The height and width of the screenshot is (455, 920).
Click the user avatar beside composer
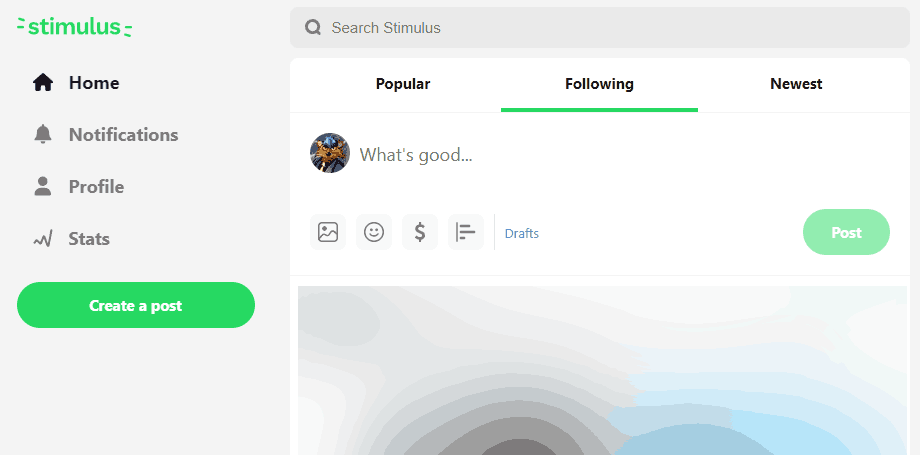330,153
